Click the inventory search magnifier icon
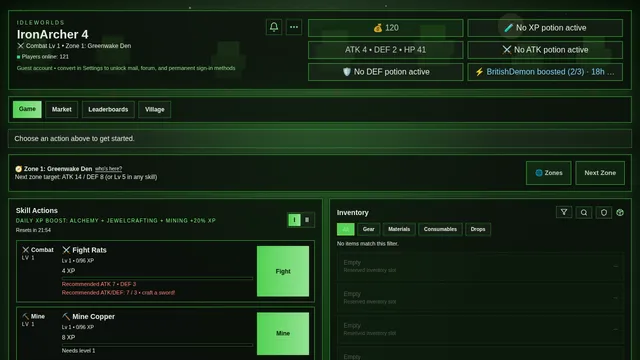The image size is (640, 360). (584, 212)
